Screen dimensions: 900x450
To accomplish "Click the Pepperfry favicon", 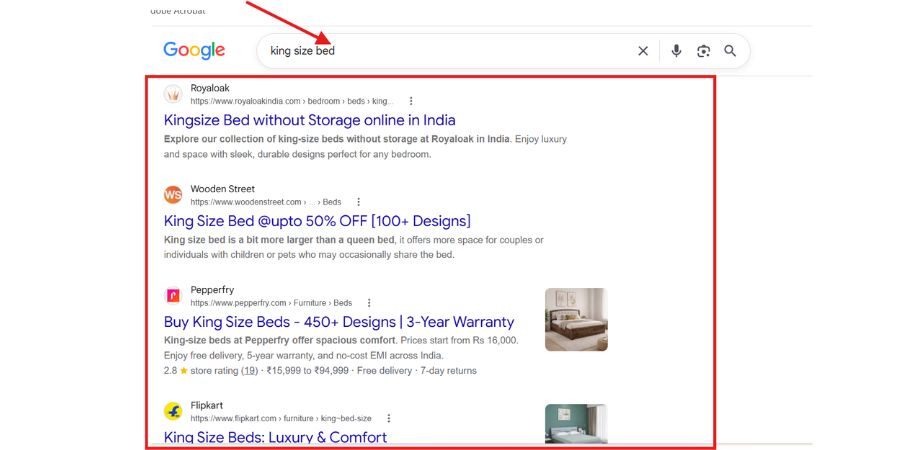I will pyautogui.click(x=173, y=296).
